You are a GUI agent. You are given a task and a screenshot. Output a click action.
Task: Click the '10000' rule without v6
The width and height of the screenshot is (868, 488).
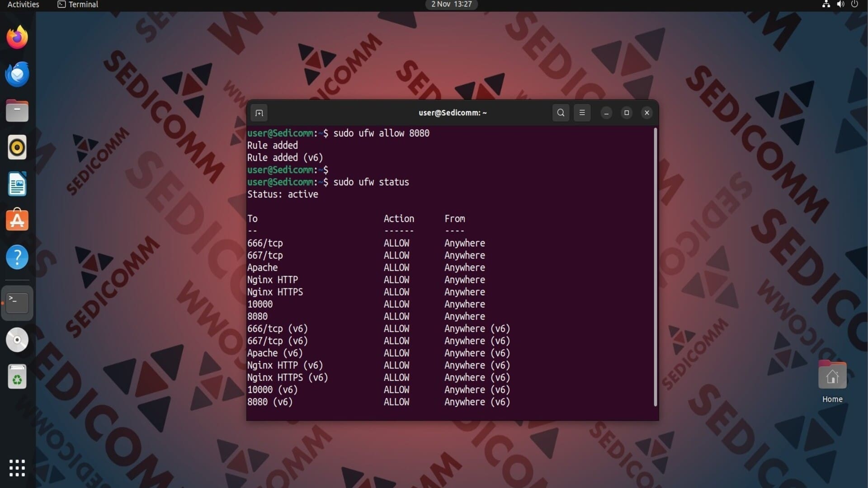(260, 305)
